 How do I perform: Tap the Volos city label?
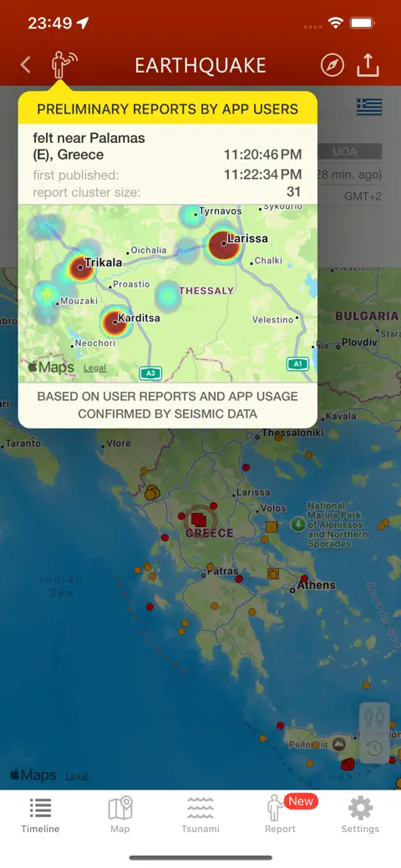coord(273,508)
